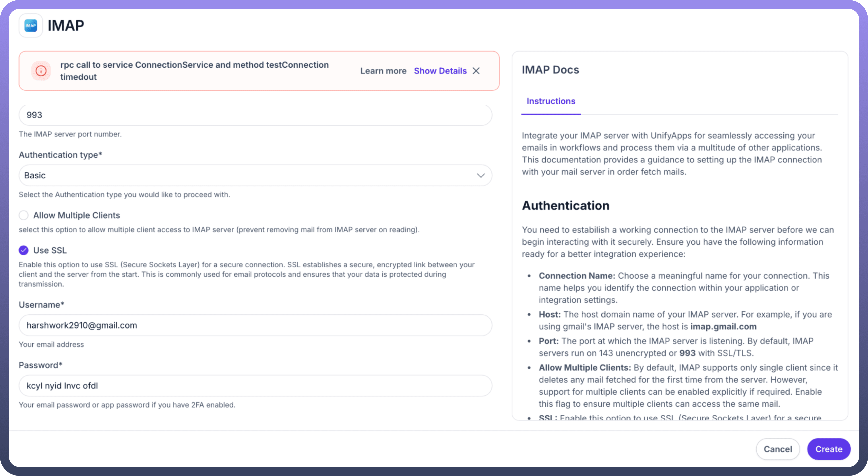868x476 pixels.
Task: Click the port number field
Action: tap(255, 115)
